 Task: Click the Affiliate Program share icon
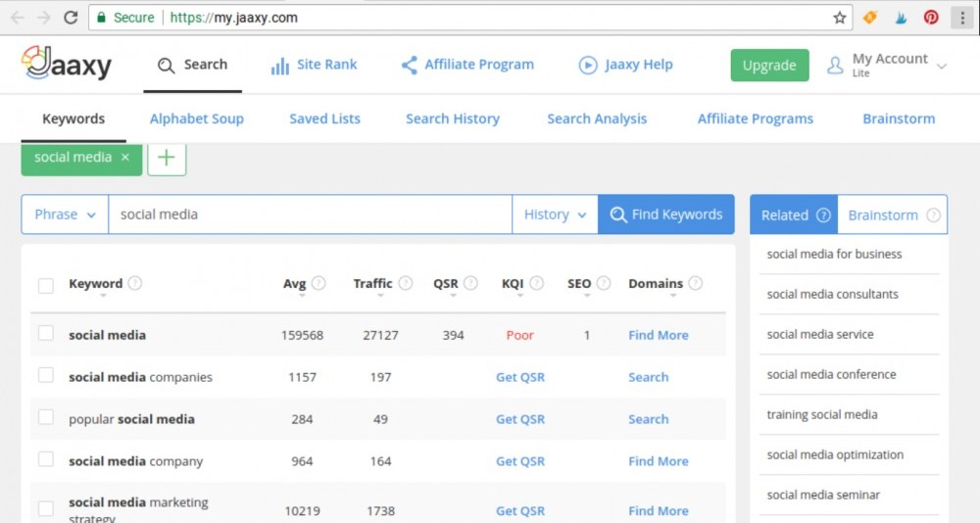pos(410,65)
